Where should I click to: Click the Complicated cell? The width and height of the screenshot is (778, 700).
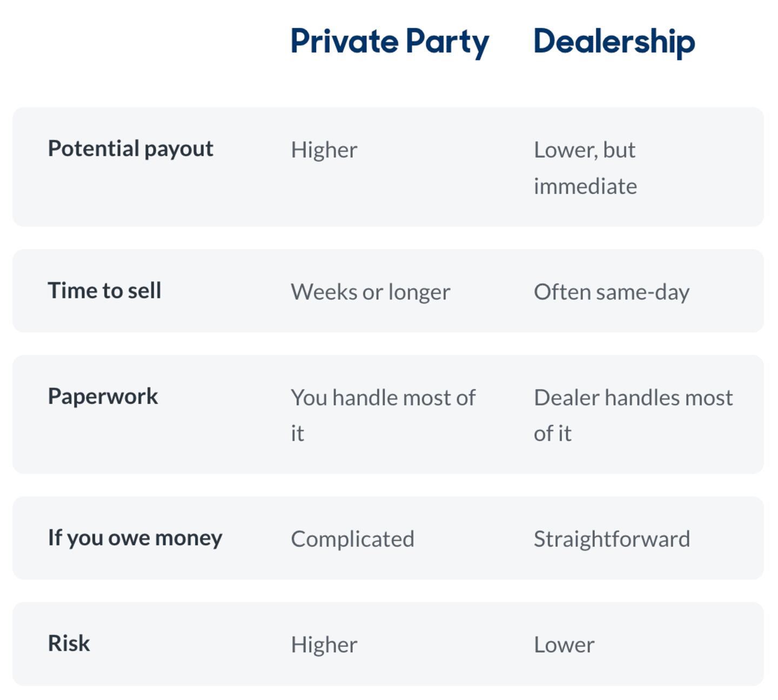pyautogui.click(x=353, y=539)
